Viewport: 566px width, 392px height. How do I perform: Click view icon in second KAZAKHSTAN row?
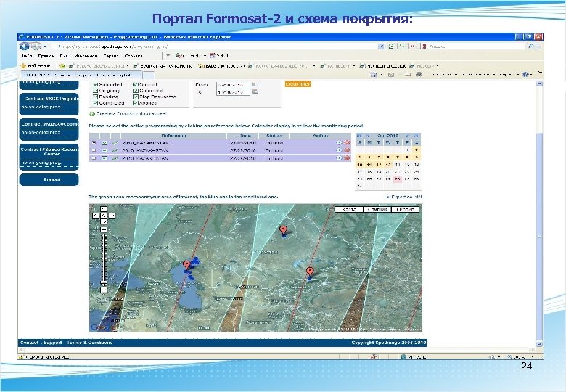click(x=339, y=150)
